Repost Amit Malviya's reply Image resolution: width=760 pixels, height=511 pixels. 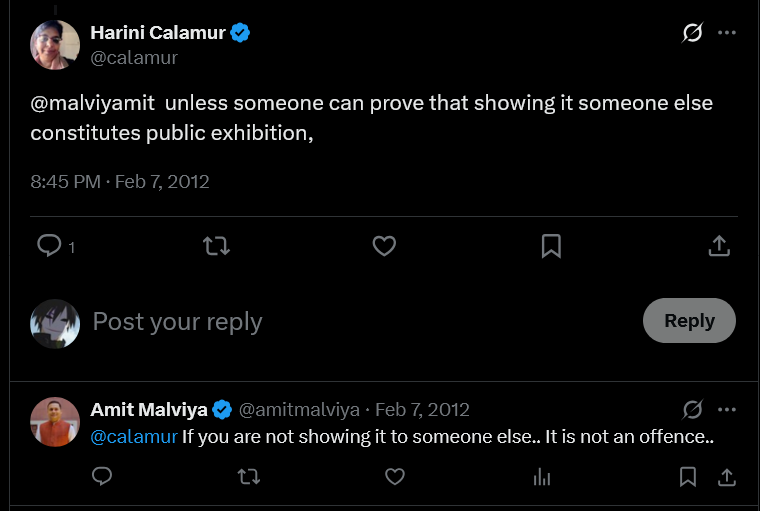249,477
